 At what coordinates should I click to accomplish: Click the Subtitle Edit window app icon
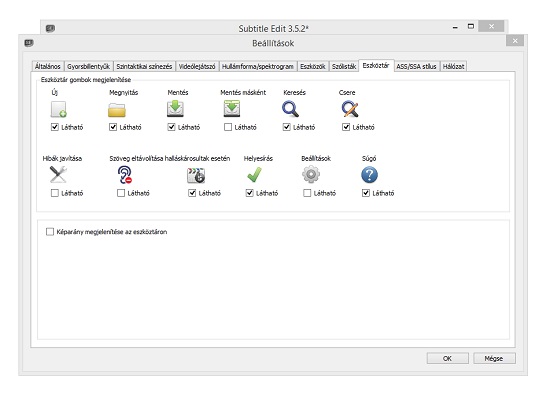pos(51,28)
